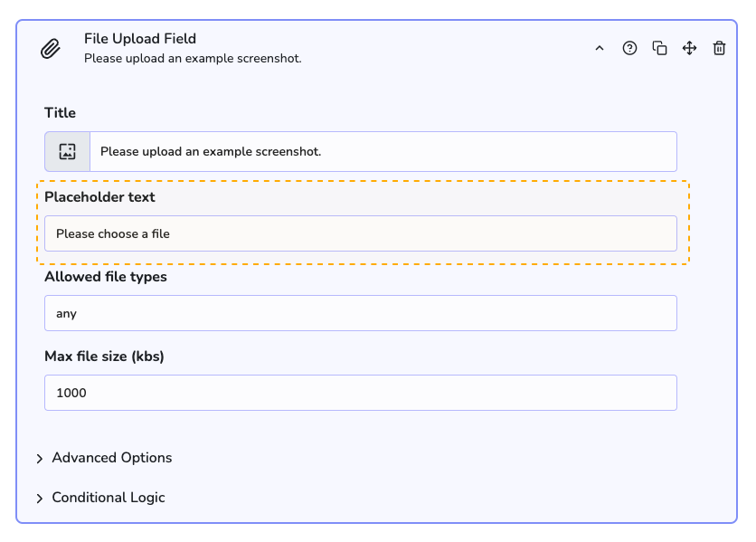The height and width of the screenshot is (542, 756).
Task: Click the File Upload Field heading
Action: click(x=140, y=39)
